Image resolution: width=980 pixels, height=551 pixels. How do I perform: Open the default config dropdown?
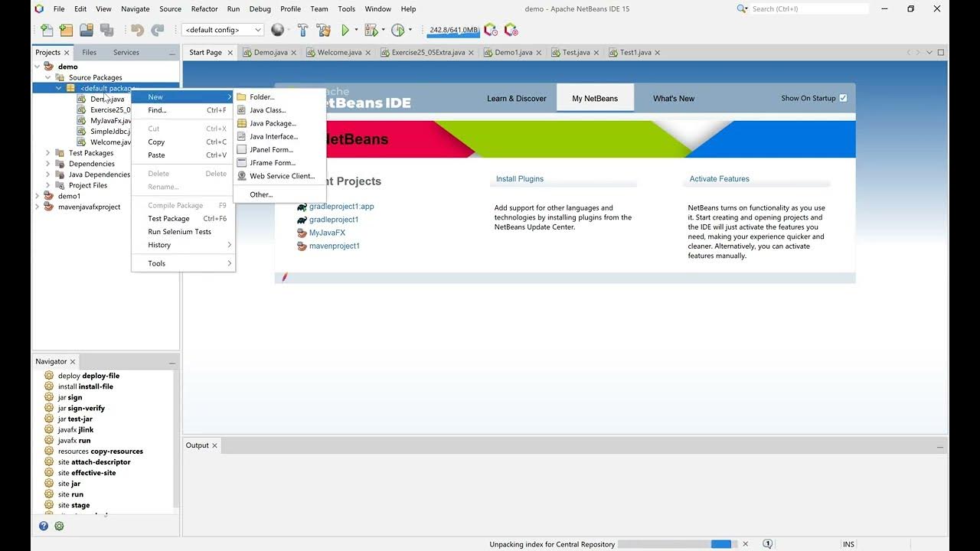223,30
